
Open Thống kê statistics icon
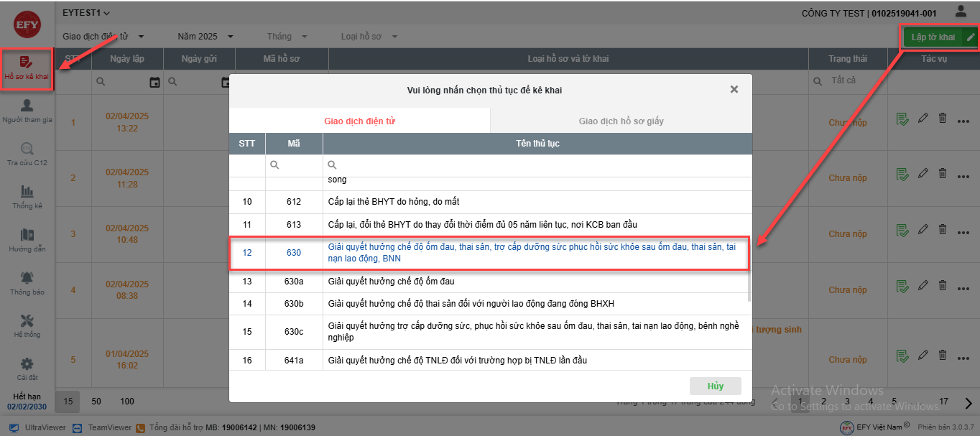tap(27, 197)
